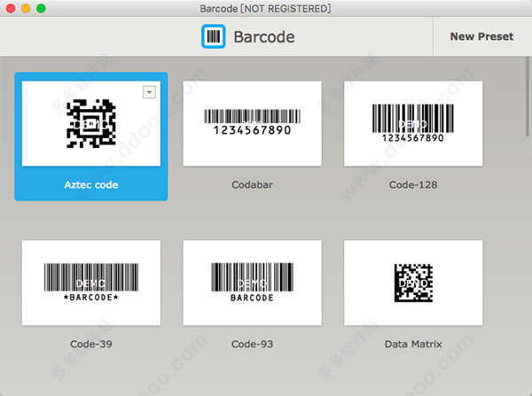Image resolution: width=532 pixels, height=396 pixels.
Task: Close the window with red button
Action: tap(11, 8)
